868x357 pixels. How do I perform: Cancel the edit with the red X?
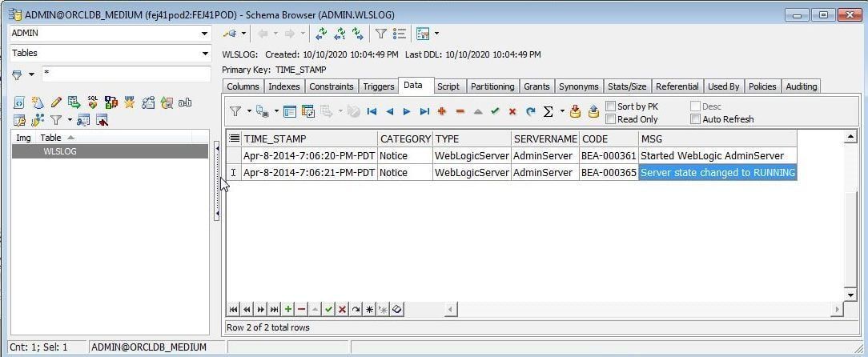pyautogui.click(x=512, y=111)
